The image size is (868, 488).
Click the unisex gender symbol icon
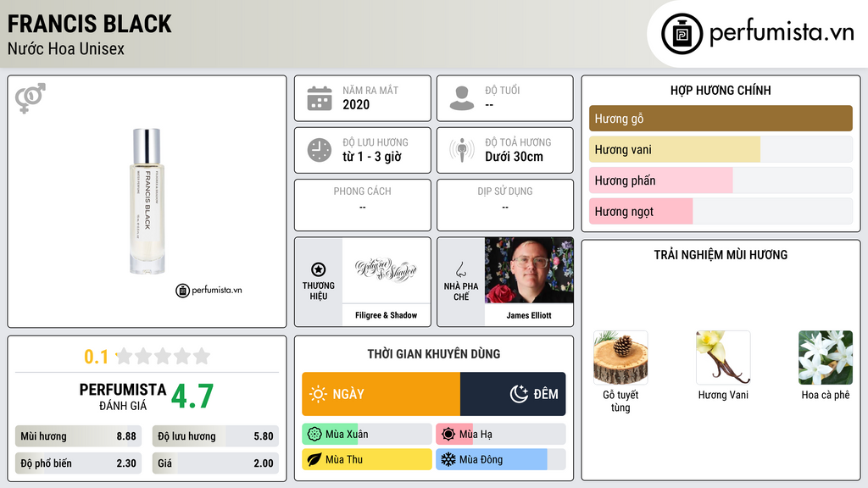pos(30,98)
